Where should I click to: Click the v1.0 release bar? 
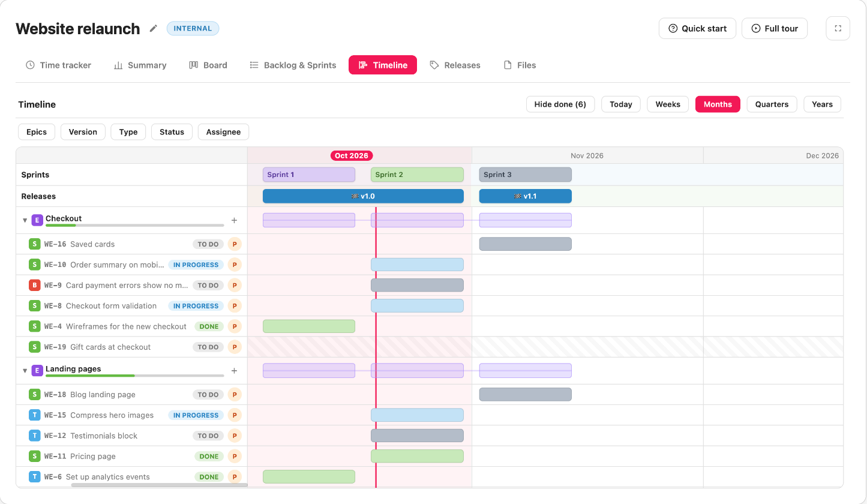(363, 196)
